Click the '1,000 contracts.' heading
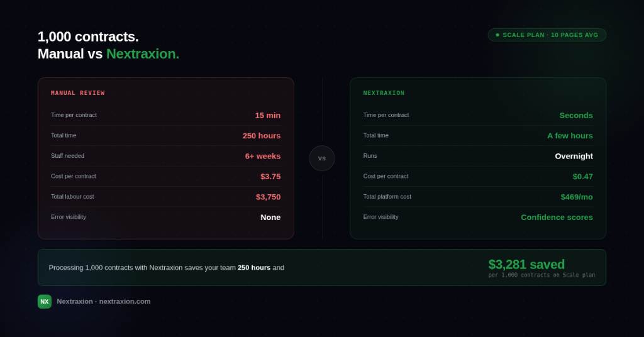 coord(88,36)
